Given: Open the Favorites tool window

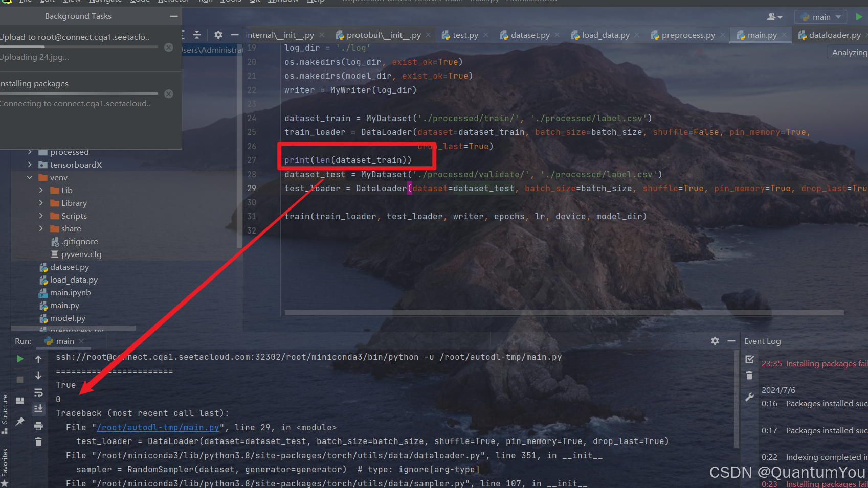Looking at the screenshot, I should 5,467.
